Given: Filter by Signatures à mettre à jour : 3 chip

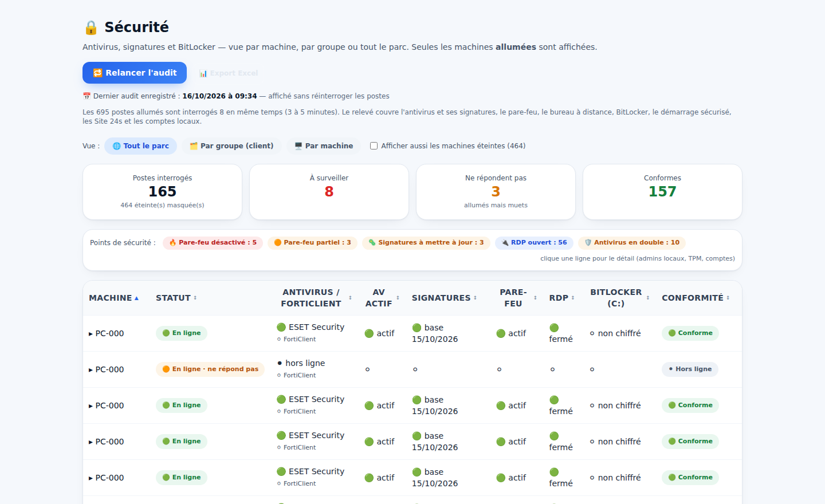Looking at the screenshot, I should click(x=426, y=243).
